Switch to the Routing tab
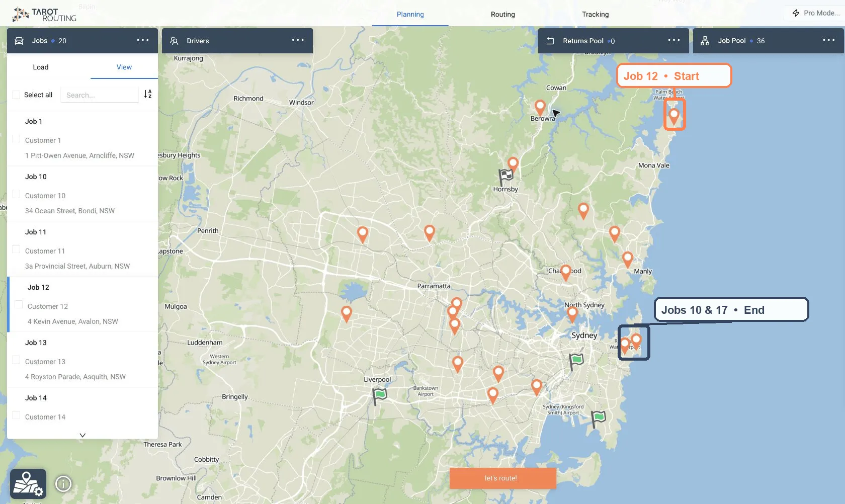 (503, 14)
